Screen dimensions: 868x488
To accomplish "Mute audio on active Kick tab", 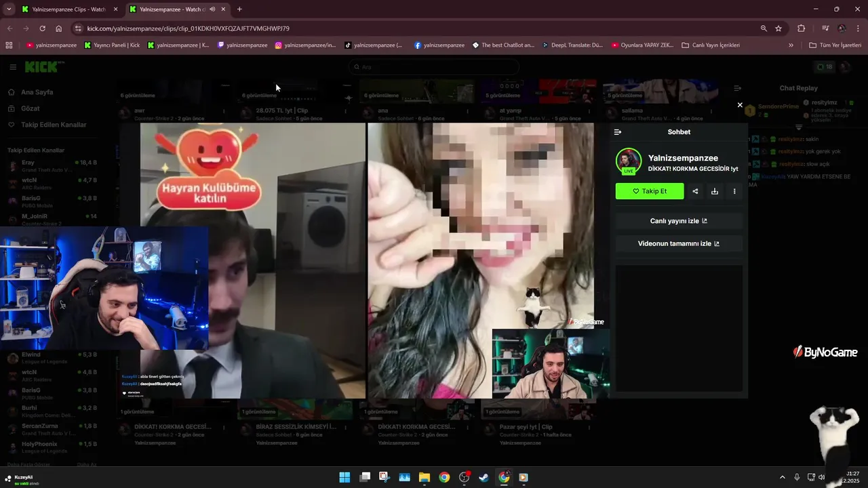I will pyautogui.click(x=212, y=9).
